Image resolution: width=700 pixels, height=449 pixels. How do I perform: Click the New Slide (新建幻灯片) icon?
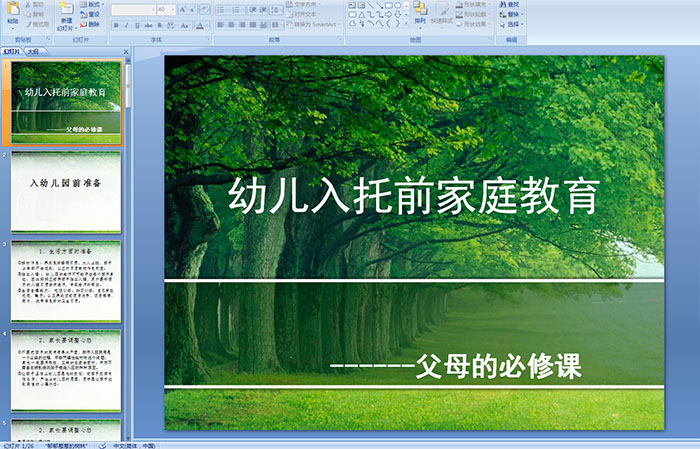(x=67, y=9)
